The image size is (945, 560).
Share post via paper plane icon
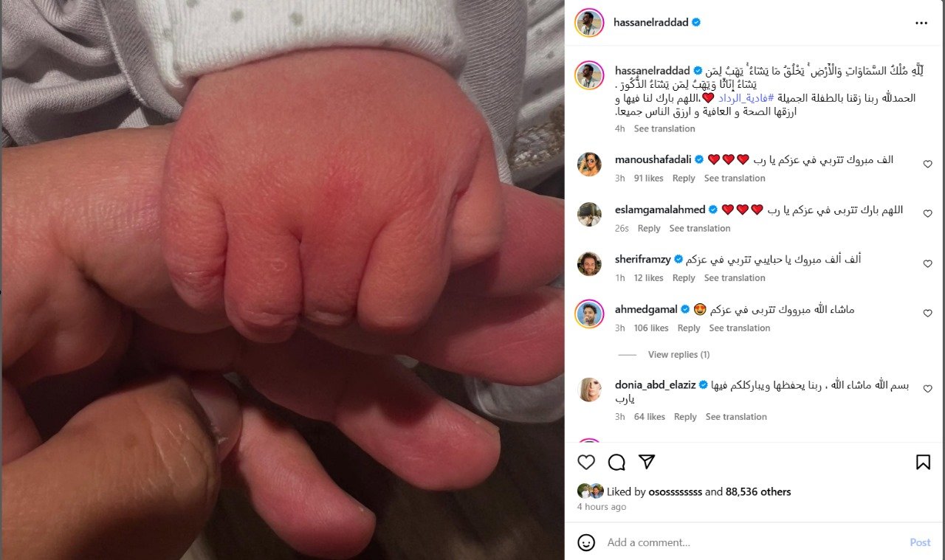pyautogui.click(x=647, y=462)
